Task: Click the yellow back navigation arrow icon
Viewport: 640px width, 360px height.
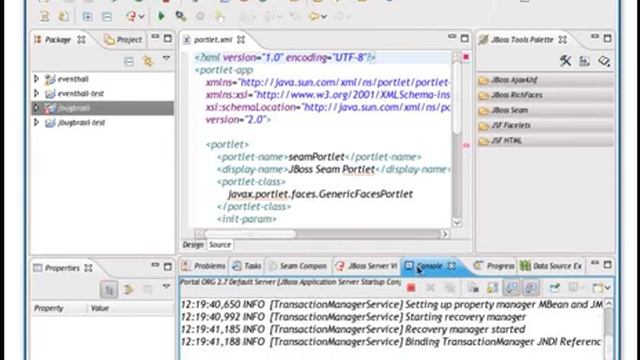Action: click(x=314, y=17)
